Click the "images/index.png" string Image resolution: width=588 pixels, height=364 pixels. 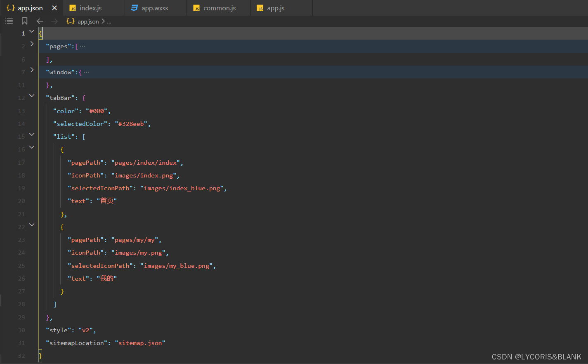pyautogui.click(x=144, y=175)
